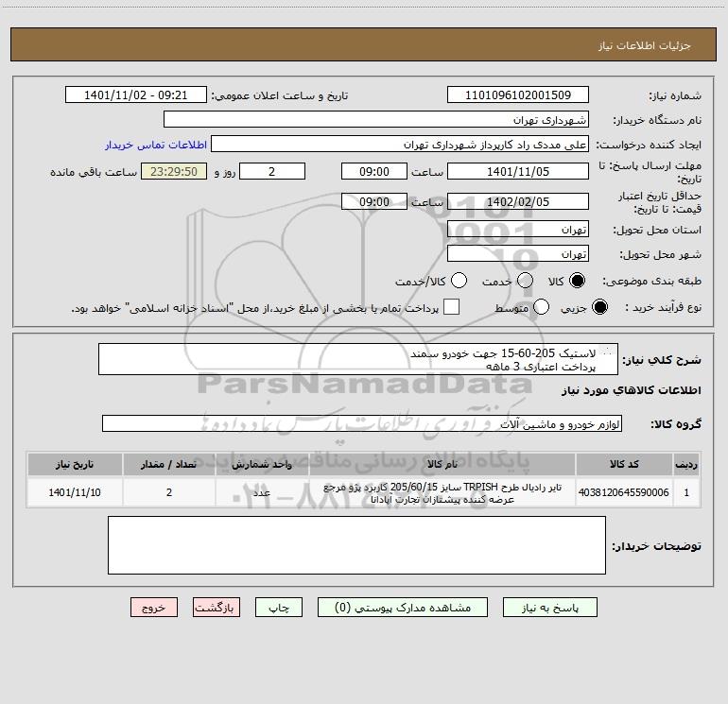Image resolution: width=728 pixels, height=704 pixels.
Task: Click the تعداد / مقدار column header
Action: [x=169, y=464]
